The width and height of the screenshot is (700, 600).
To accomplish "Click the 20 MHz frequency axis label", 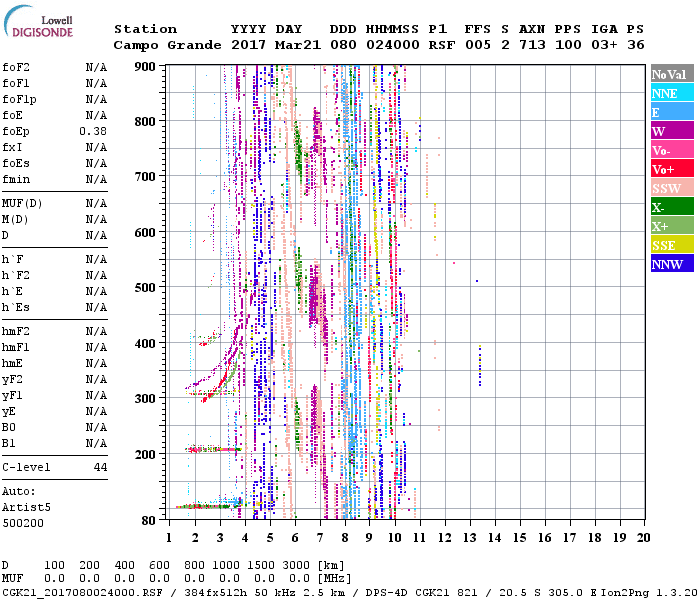I will (642, 537).
